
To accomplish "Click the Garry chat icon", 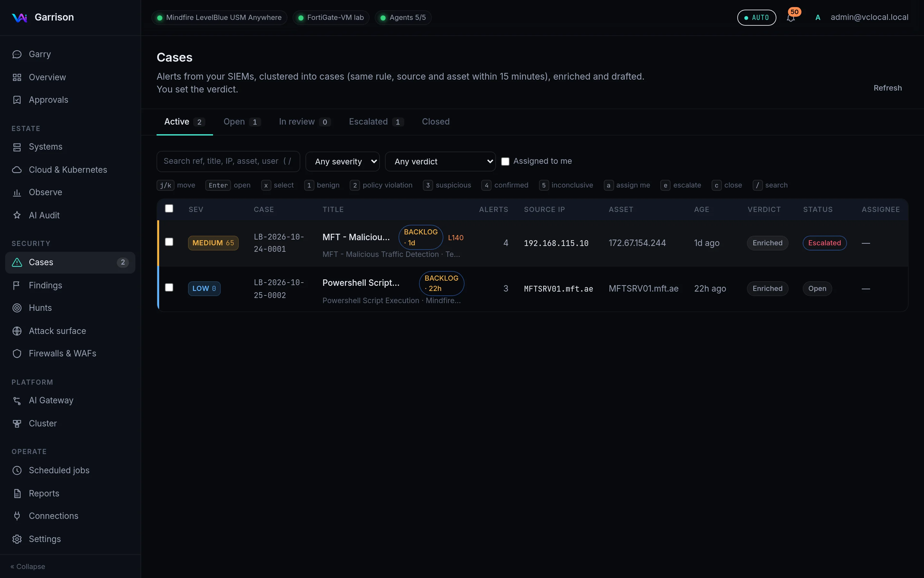I will click(17, 54).
